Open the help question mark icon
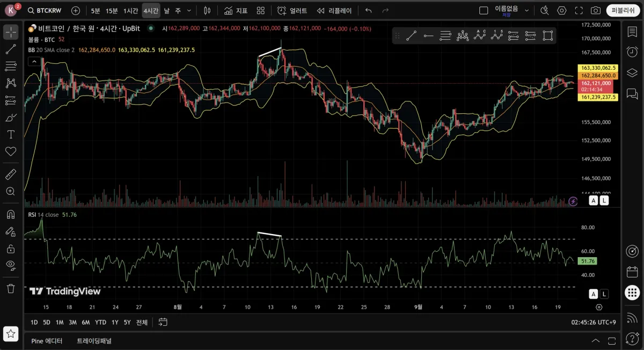The height and width of the screenshot is (350, 644). click(632, 338)
